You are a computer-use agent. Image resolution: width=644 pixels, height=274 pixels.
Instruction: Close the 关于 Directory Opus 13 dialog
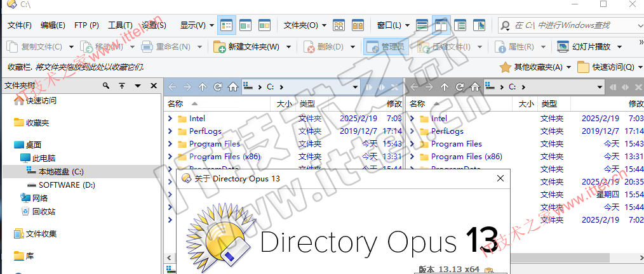(x=500, y=178)
